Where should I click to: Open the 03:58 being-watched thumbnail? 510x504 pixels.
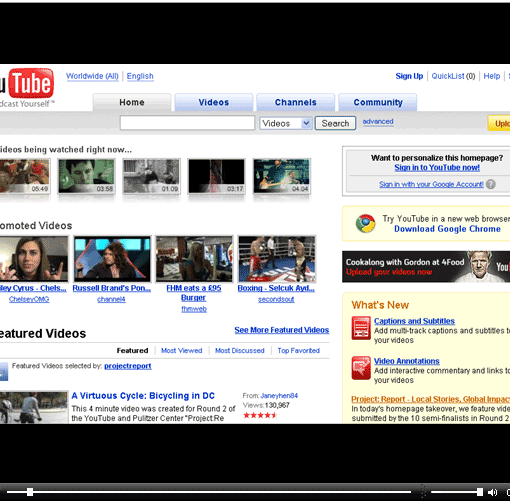click(86, 176)
